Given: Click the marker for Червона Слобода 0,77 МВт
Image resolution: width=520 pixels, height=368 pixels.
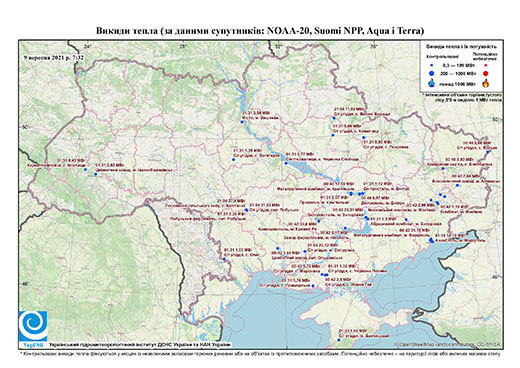Looking at the screenshot, I should click(x=286, y=163).
